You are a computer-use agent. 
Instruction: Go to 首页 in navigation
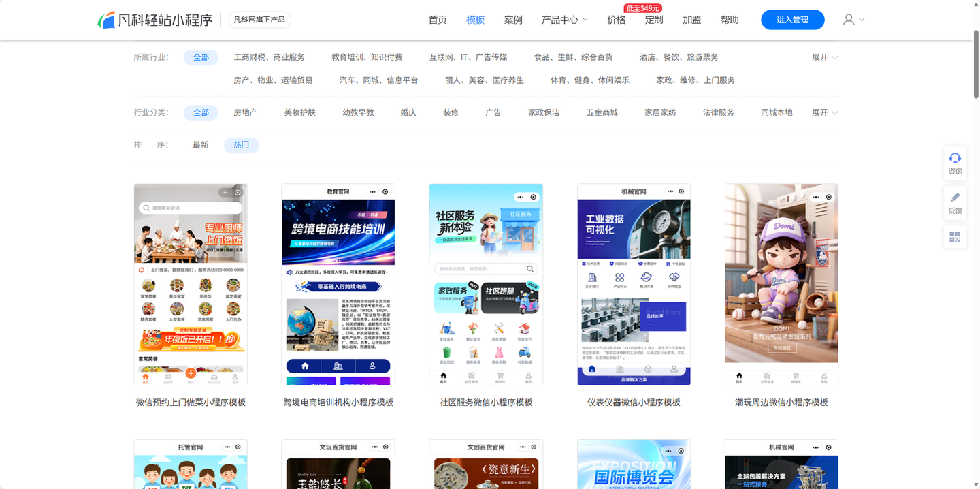pyautogui.click(x=438, y=20)
